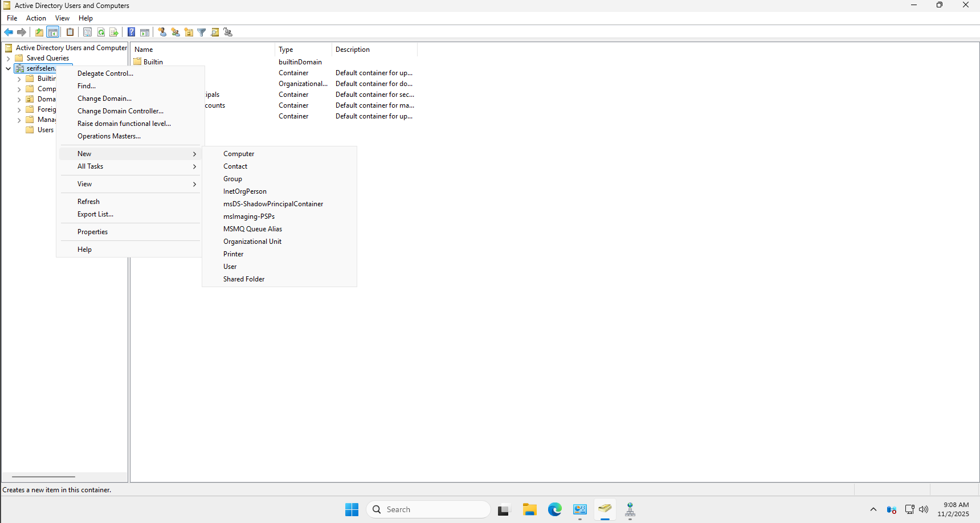The image size is (980, 523).
Task: Select Organizational Unit from New submenu
Action: 252,242
